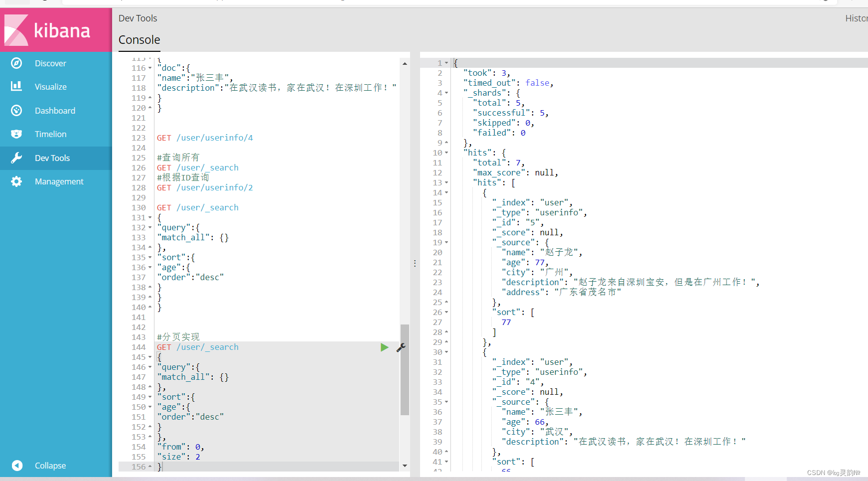
Task: Fold response line 35 _source block
Action: (x=446, y=402)
